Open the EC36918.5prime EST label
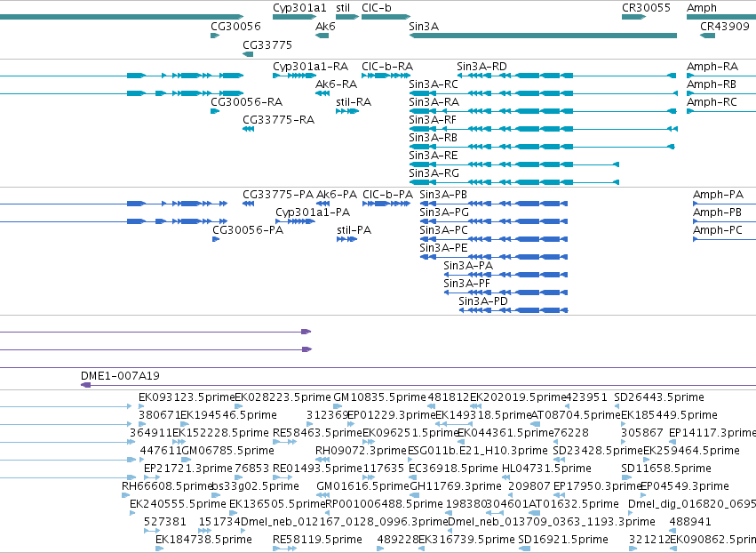Image resolution: width=756 pixels, height=553 pixels. point(453,469)
